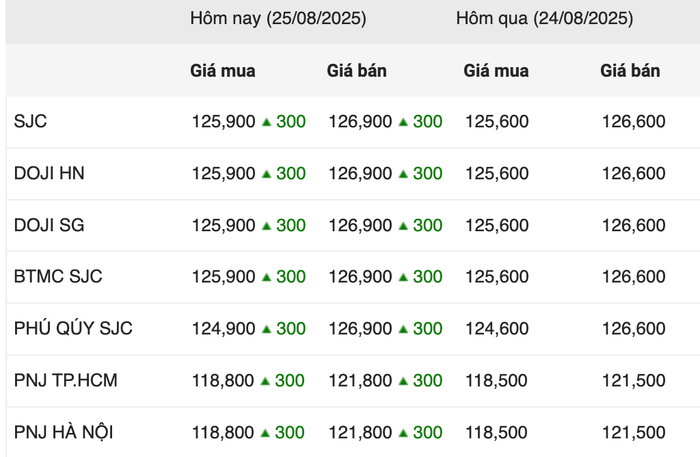Click up arrow beside DOJI HN buy price

pyautogui.click(x=267, y=174)
